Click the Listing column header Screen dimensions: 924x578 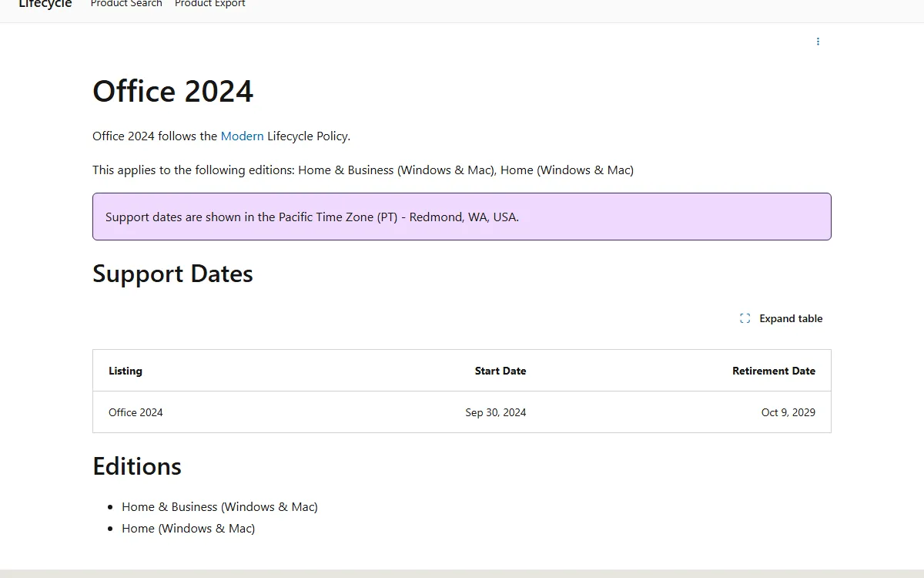[126, 371]
